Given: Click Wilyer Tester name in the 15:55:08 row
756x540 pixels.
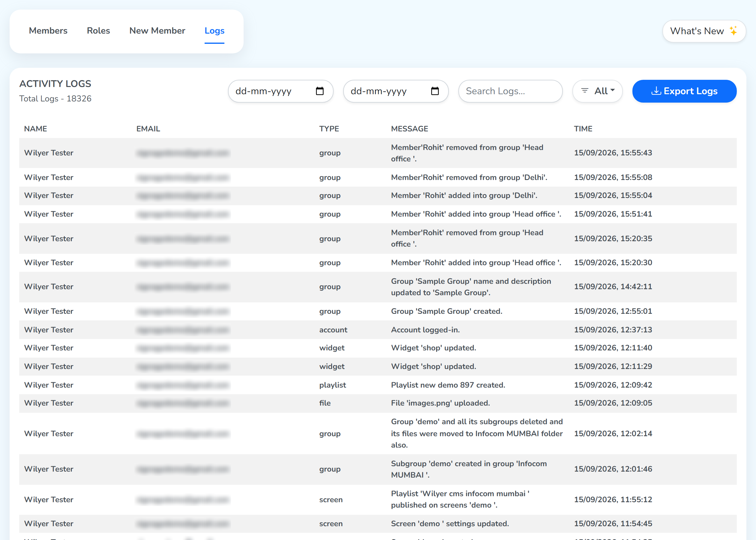Looking at the screenshot, I should pyautogui.click(x=49, y=177).
